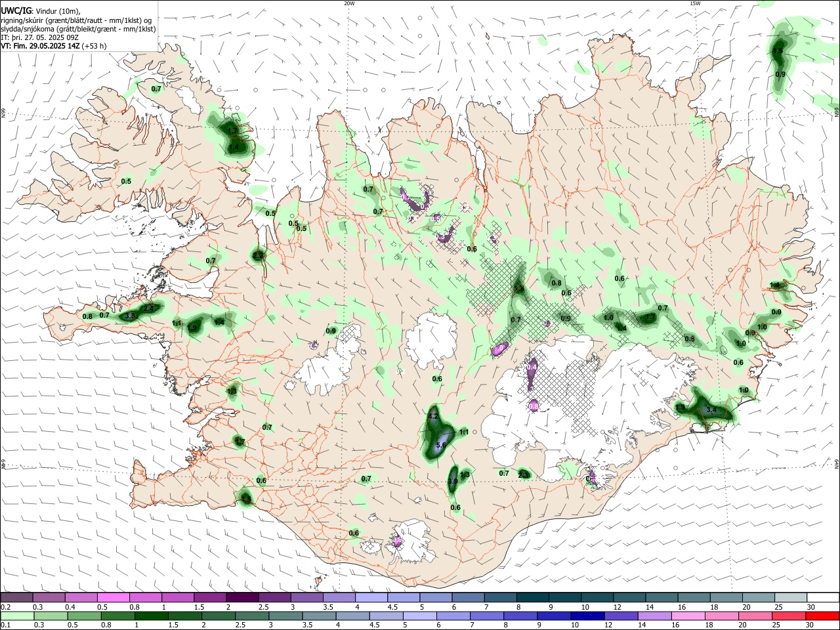The height and width of the screenshot is (630, 840).
Task: Click the 5.6 precipitation value on the map
Action: click(441, 446)
